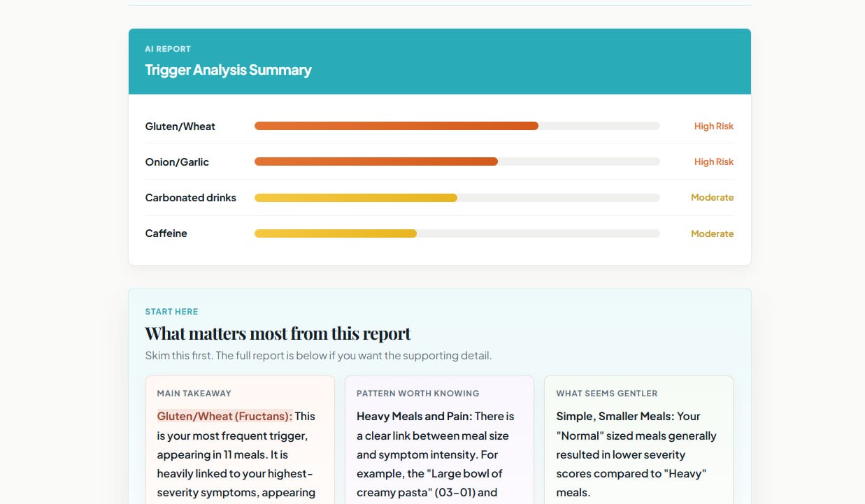Click the High Risk badge for Gluten/Wheat
865x504 pixels.
click(x=714, y=126)
